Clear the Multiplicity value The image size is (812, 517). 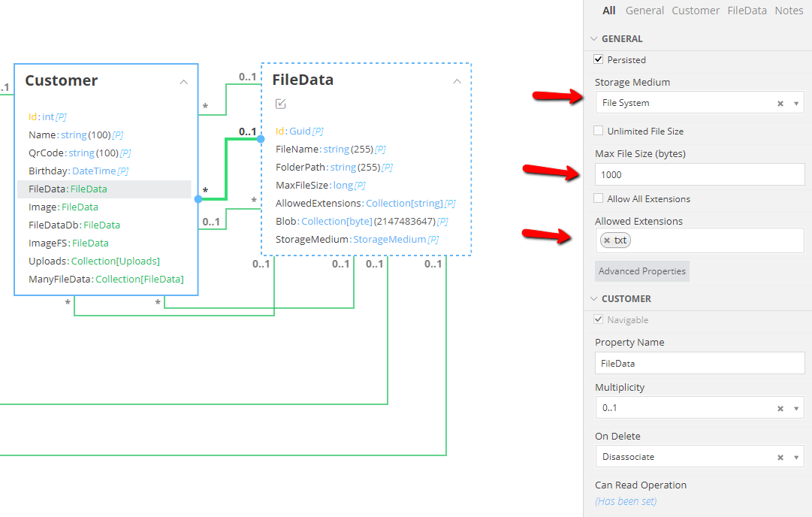(780, 409)
